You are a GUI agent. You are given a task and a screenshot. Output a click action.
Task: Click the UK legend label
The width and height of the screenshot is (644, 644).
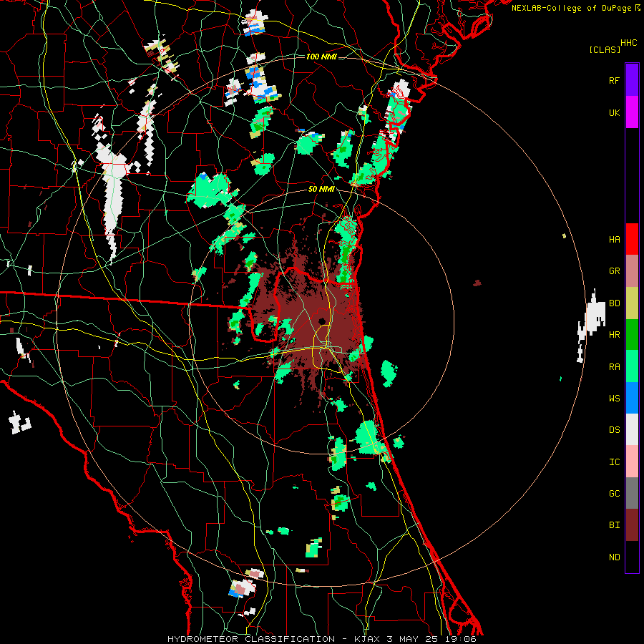614,112
